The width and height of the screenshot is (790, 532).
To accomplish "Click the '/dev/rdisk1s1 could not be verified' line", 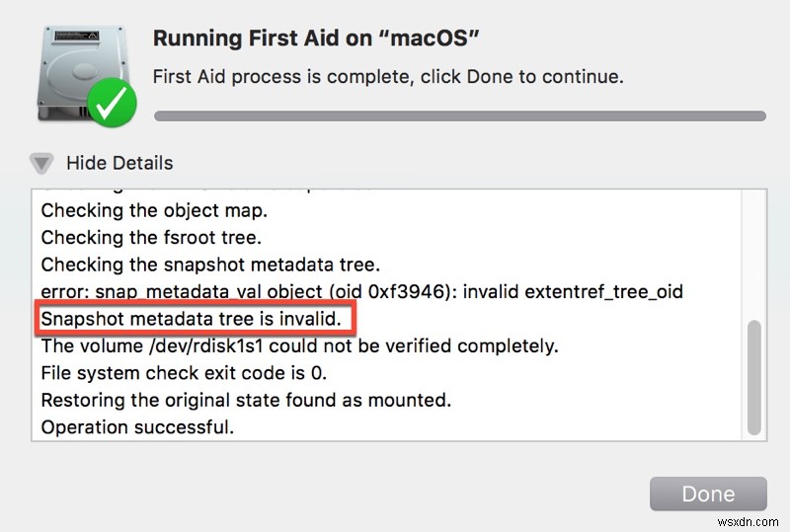I will tap(299, 346).
